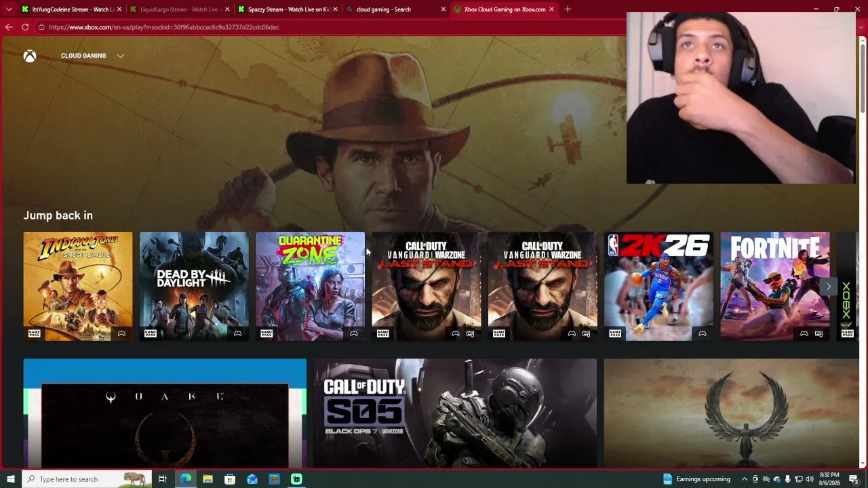Click the Jump back in heading
868x488 pixels.
[58, 216]
